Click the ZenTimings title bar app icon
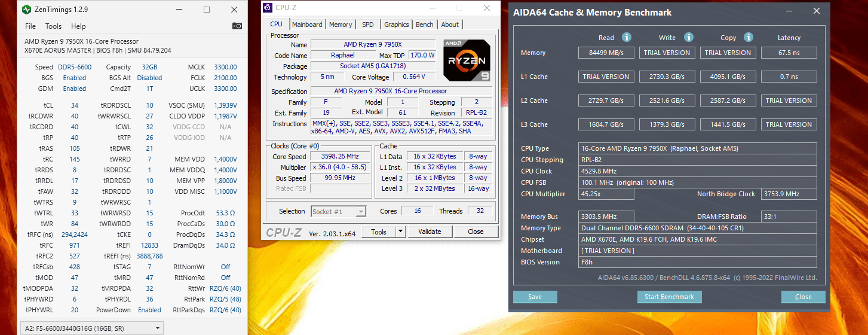Image resolution: width=868 pixels, height=335 pixels. [x=27, y=10]
